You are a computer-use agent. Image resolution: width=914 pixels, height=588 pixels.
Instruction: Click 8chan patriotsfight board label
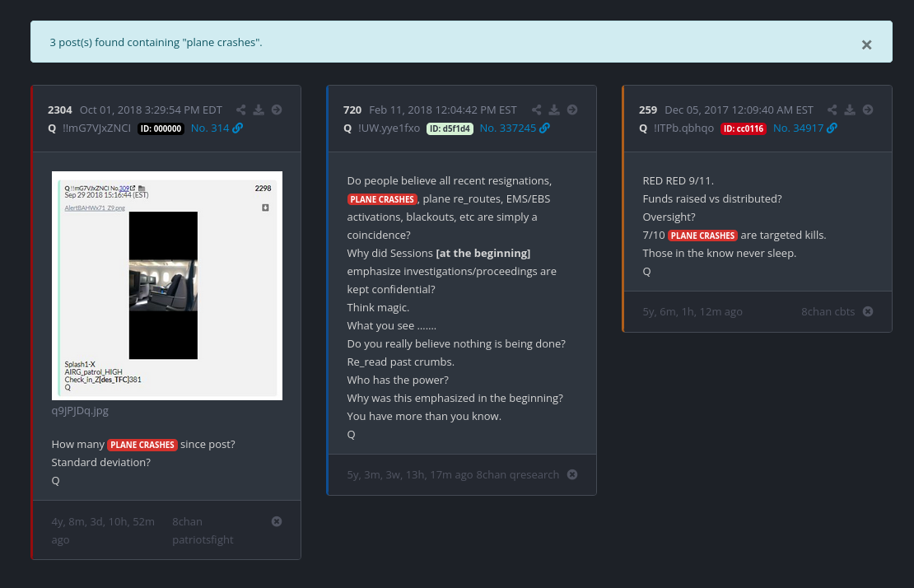[203, 530]
